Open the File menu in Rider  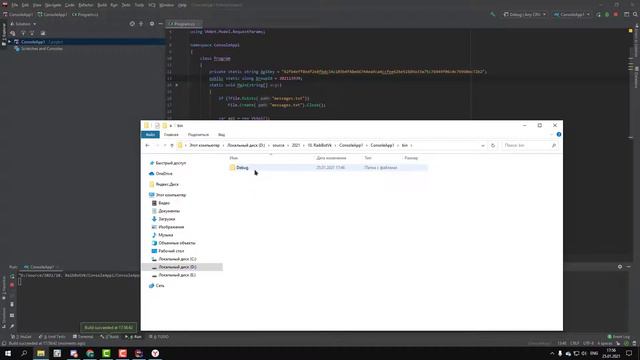(15, 5)
